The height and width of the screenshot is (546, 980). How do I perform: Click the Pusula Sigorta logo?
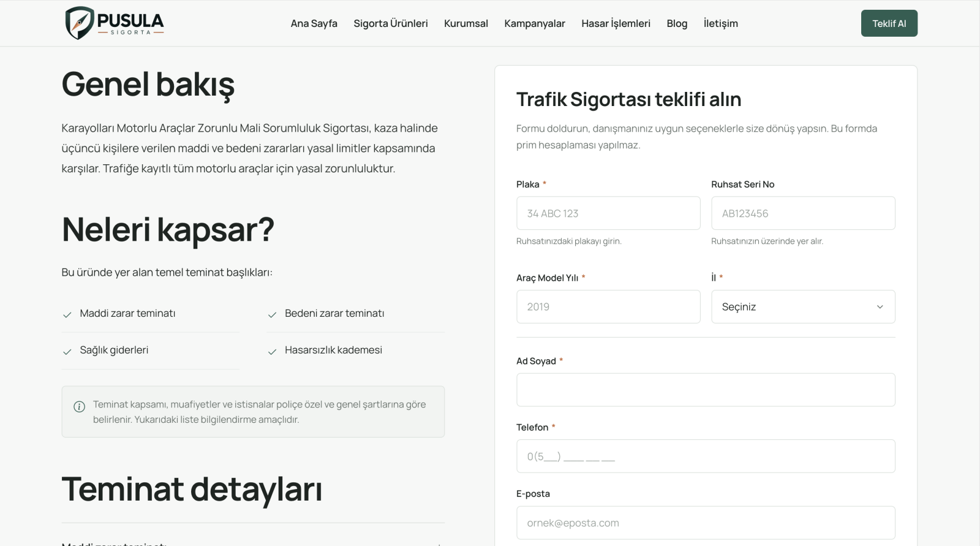click(115, 23)
